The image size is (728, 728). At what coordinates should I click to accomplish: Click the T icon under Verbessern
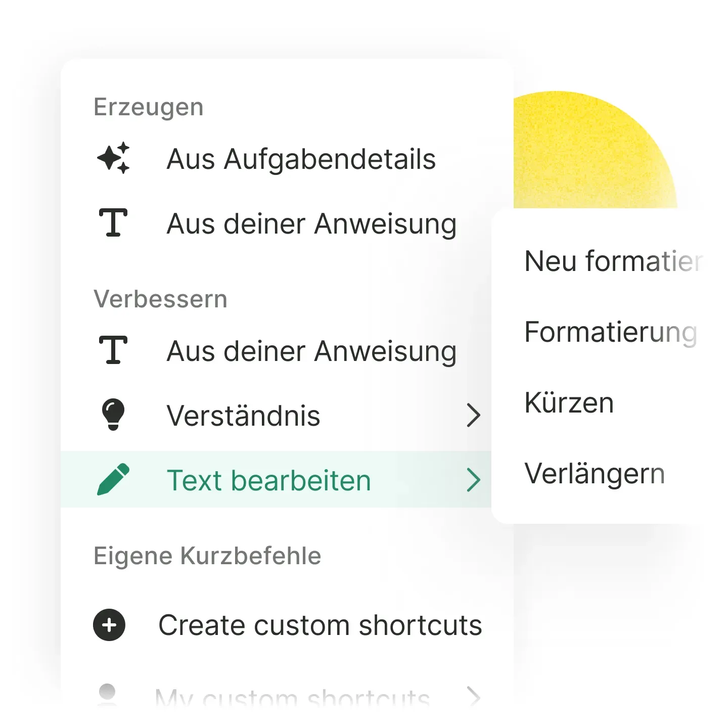tap(113, 350)
